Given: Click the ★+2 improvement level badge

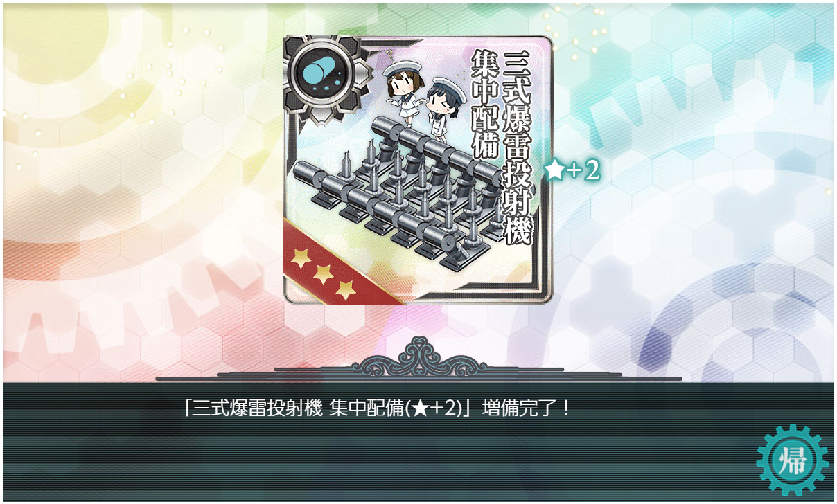Looking at the screenshot, I should click(572, 170).
